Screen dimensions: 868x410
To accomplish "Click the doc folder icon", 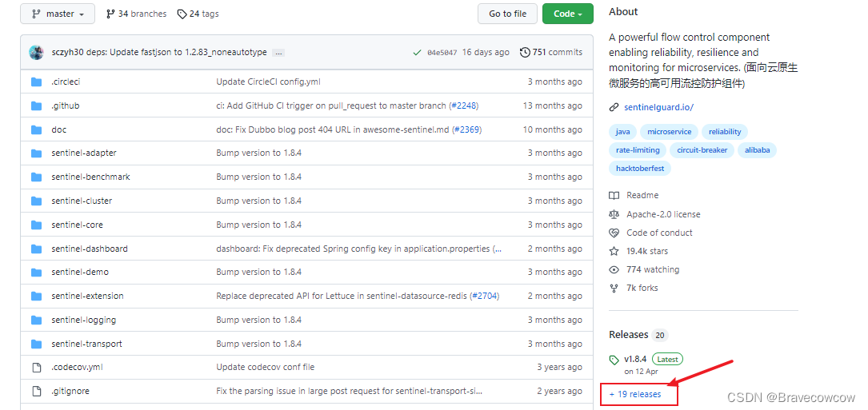I will pos(37,129).
